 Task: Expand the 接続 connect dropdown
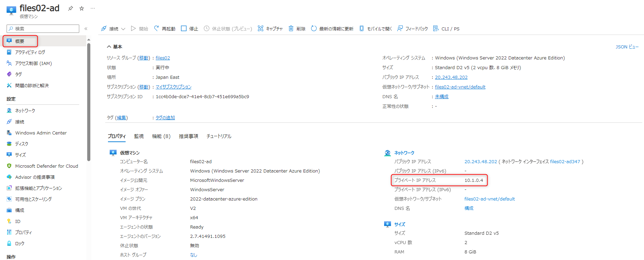tap(123, 29)
